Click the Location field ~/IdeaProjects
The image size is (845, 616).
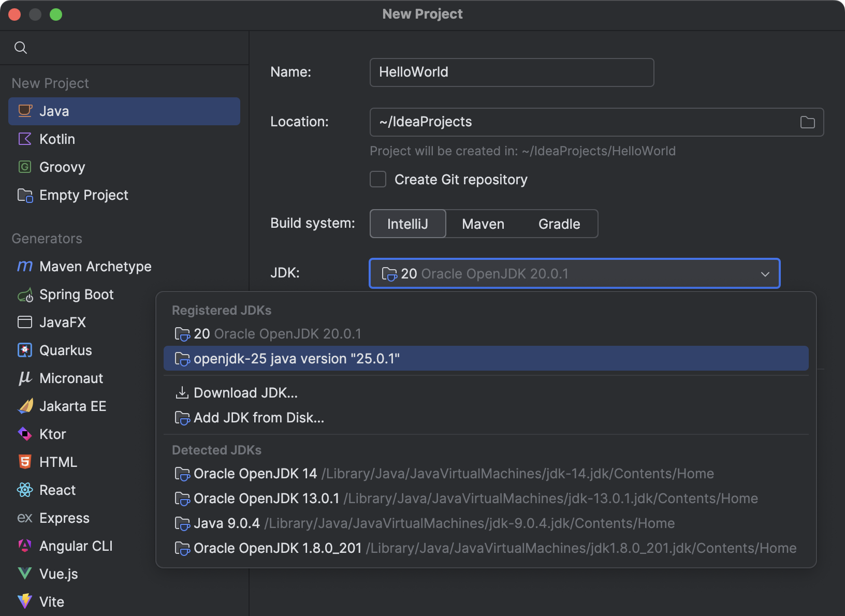click(x=596, y=122)
